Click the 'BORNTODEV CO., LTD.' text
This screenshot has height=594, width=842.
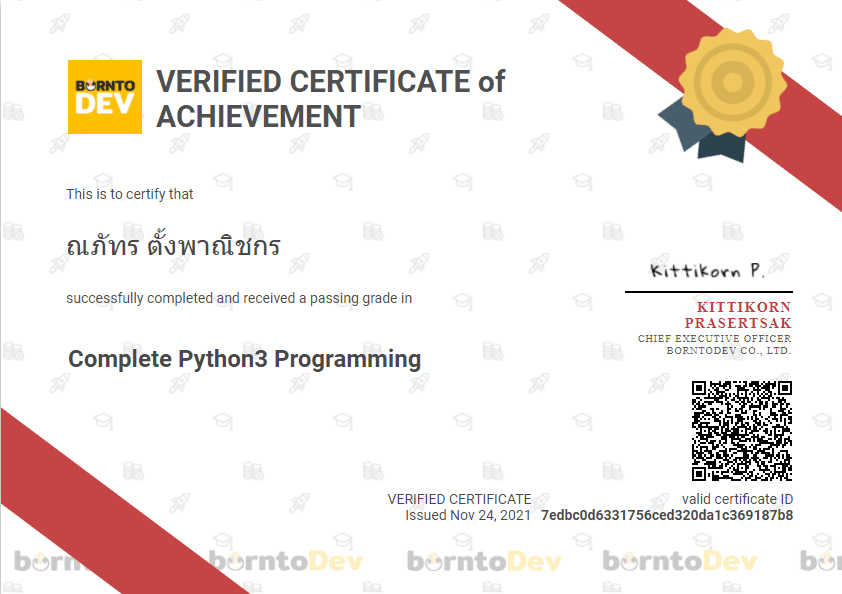pyautogui.click(x=729, y=351)
